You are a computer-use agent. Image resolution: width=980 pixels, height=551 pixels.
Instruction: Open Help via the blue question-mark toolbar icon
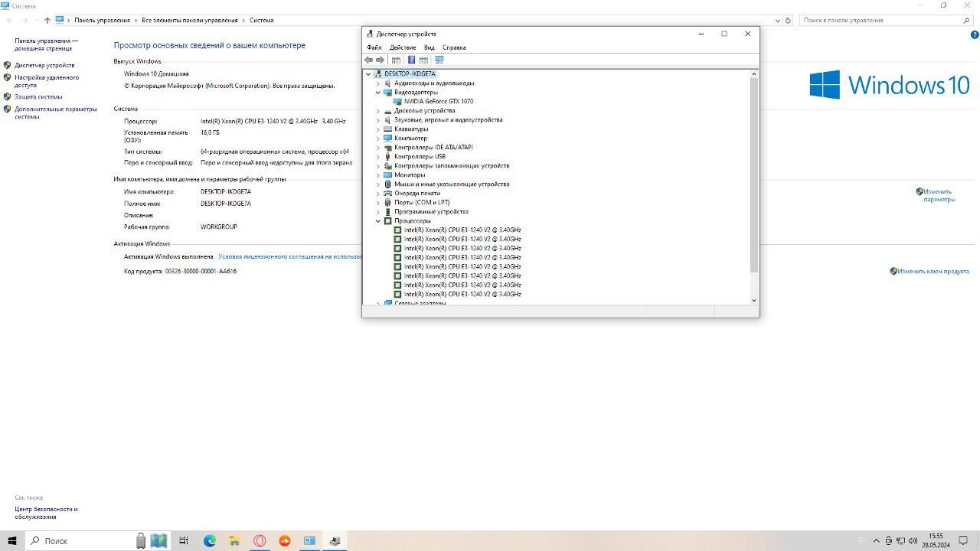click(411, 60)
